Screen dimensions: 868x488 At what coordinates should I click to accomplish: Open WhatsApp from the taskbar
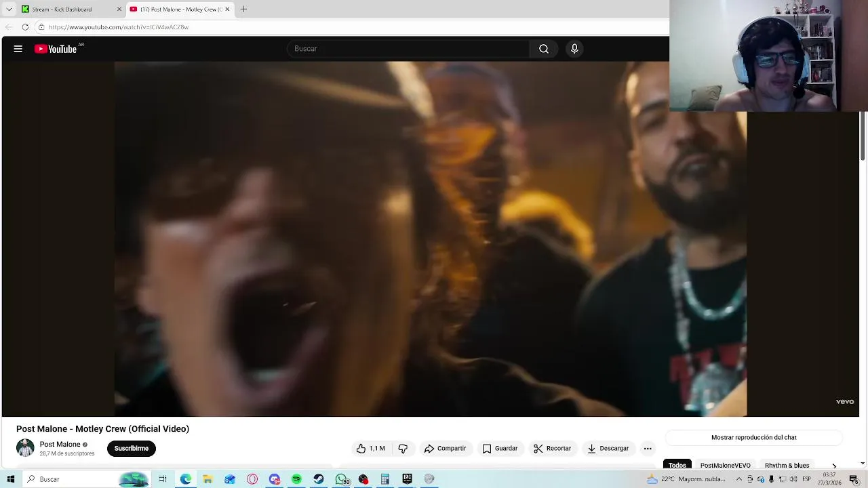(341, 479)
